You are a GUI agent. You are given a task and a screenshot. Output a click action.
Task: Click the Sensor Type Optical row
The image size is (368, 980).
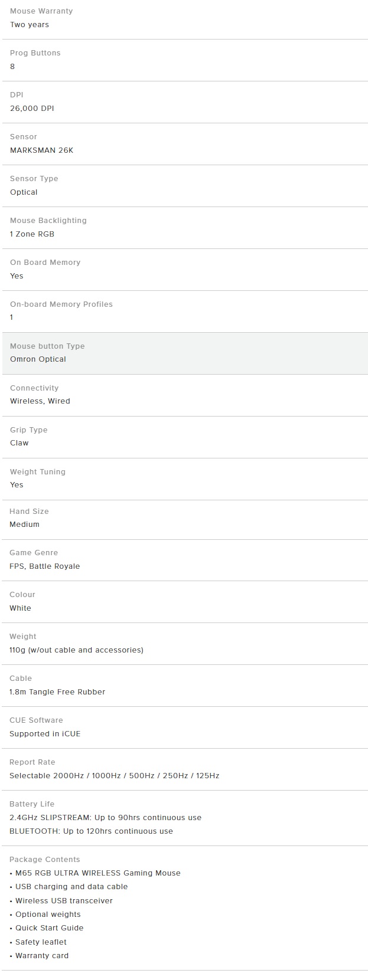[184, 186]
